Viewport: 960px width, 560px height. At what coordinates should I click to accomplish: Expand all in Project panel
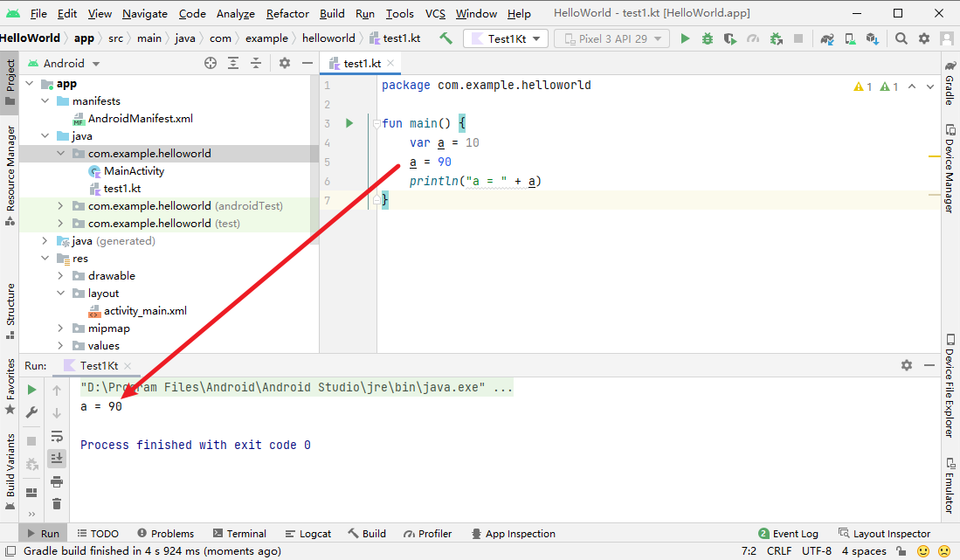point(233,63)
